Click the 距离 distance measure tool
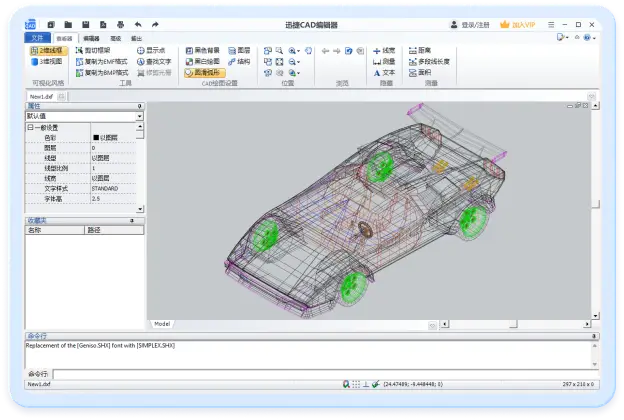Image resolution: width=624 pixels, height=420 pixels. tap(420, 50)
